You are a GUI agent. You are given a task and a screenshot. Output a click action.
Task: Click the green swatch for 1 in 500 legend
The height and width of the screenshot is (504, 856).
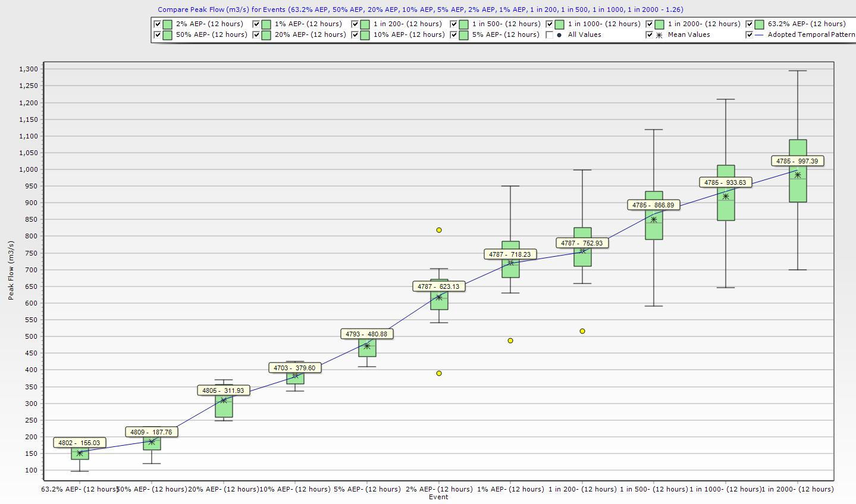463,24
